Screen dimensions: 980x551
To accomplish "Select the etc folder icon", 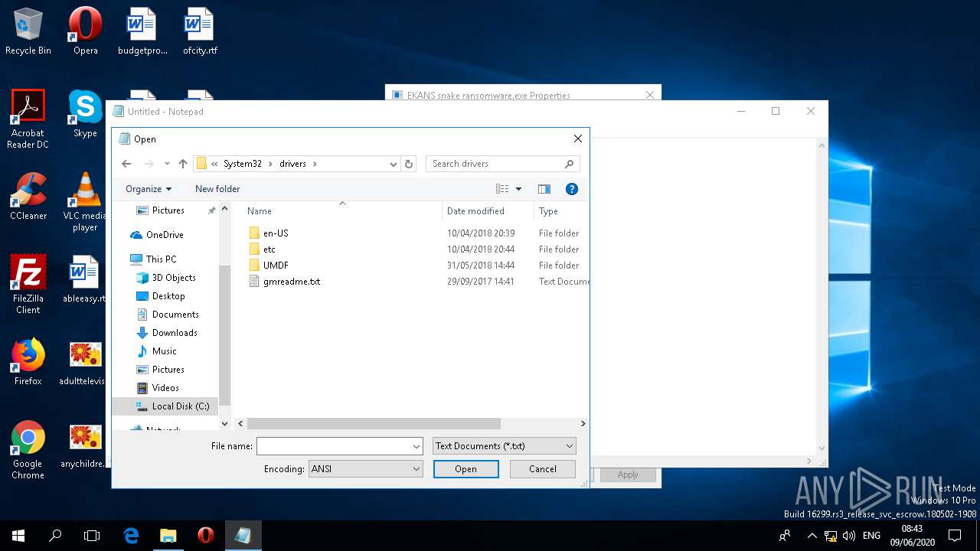I will pyautogui.click(x=254, y=249).
